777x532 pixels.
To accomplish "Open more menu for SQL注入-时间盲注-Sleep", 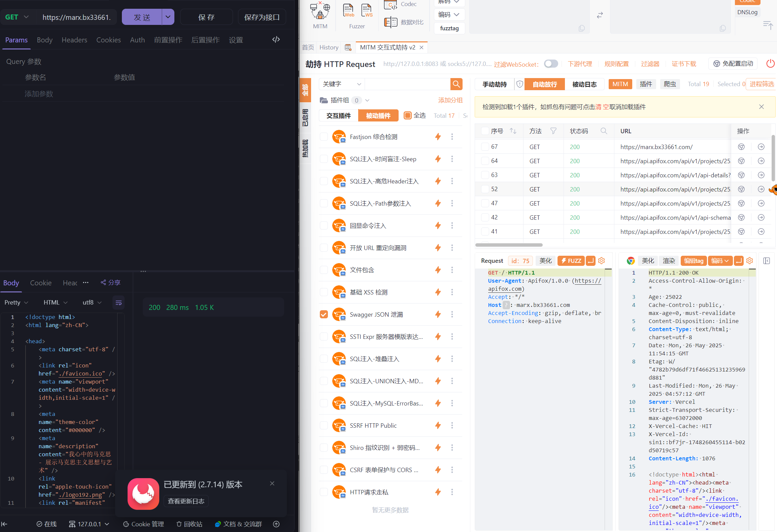I will (452, 159).
